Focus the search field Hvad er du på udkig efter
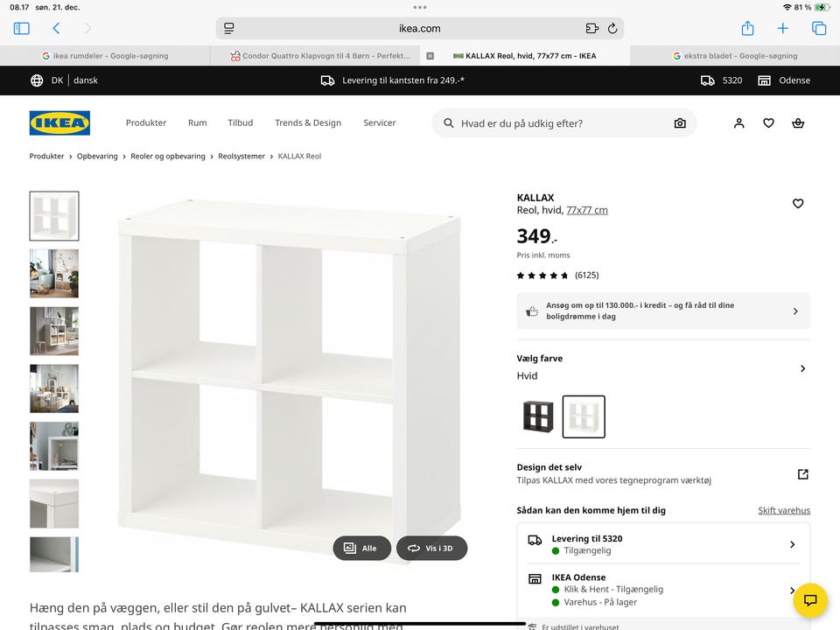840x630 pixels. [x=564, y=123]
